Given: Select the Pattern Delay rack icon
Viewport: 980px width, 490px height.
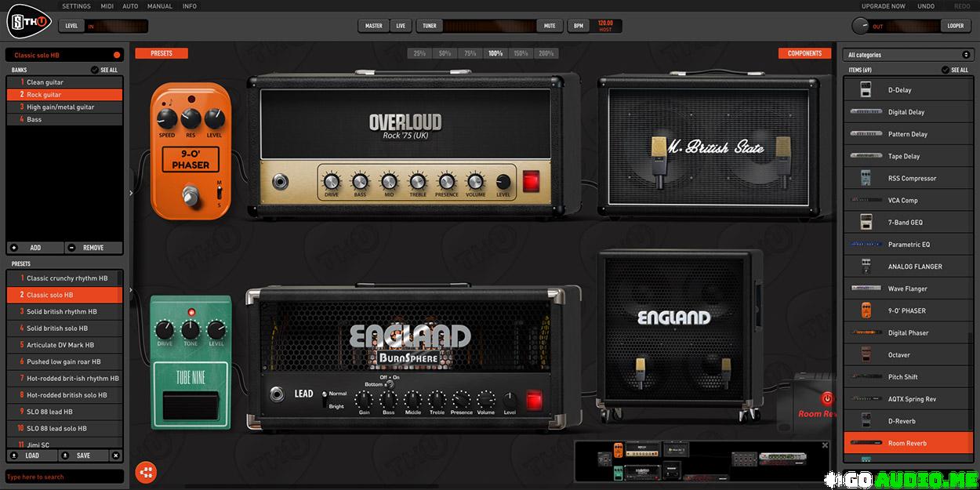Looking at the screenshot, I should click(x=866, y=134).
